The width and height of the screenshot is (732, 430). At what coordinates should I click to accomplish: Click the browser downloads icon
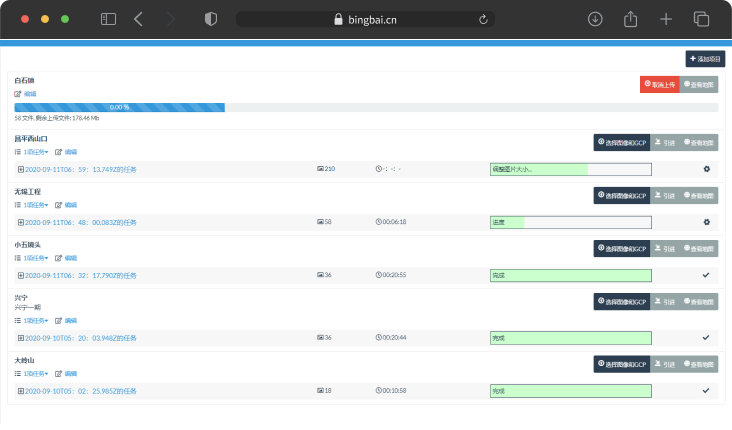(x=595, y=19)
